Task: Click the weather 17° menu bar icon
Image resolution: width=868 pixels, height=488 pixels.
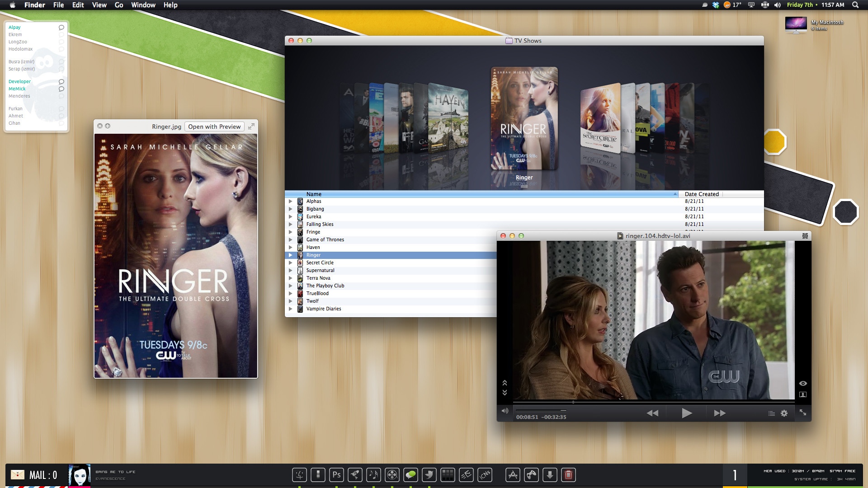Action: [732, 5]
